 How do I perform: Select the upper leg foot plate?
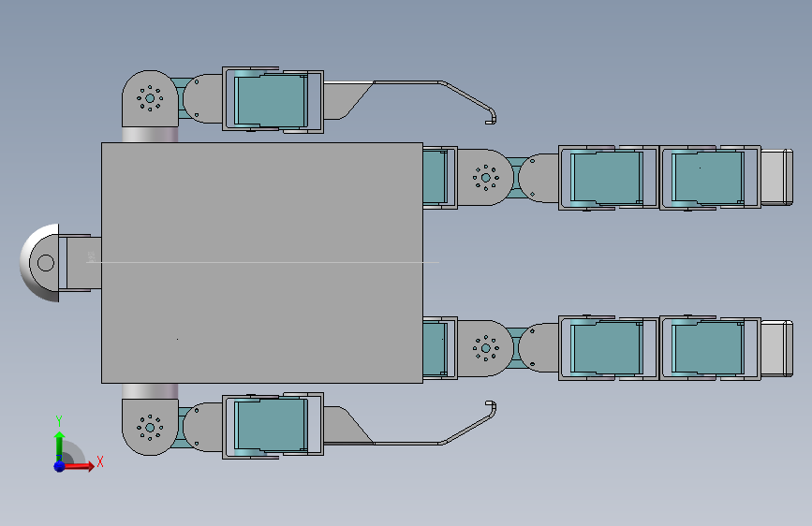[x=776, y=178]
